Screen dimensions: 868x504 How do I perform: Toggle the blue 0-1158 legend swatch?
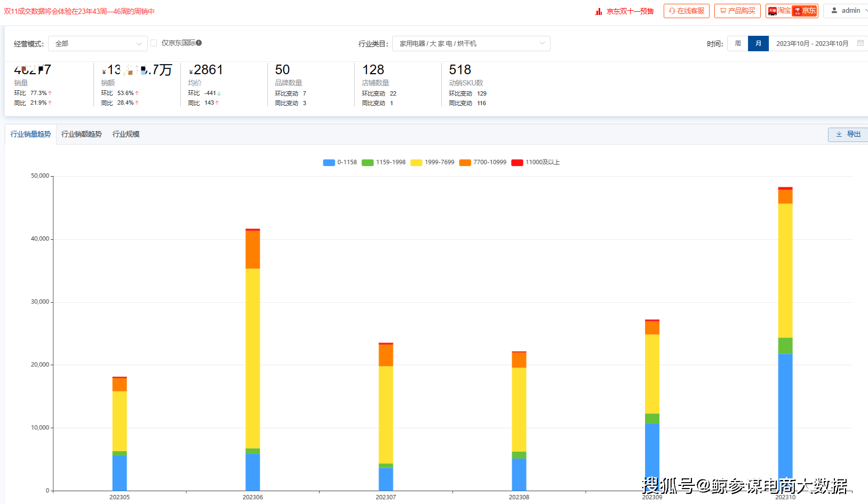click(329, 162)
